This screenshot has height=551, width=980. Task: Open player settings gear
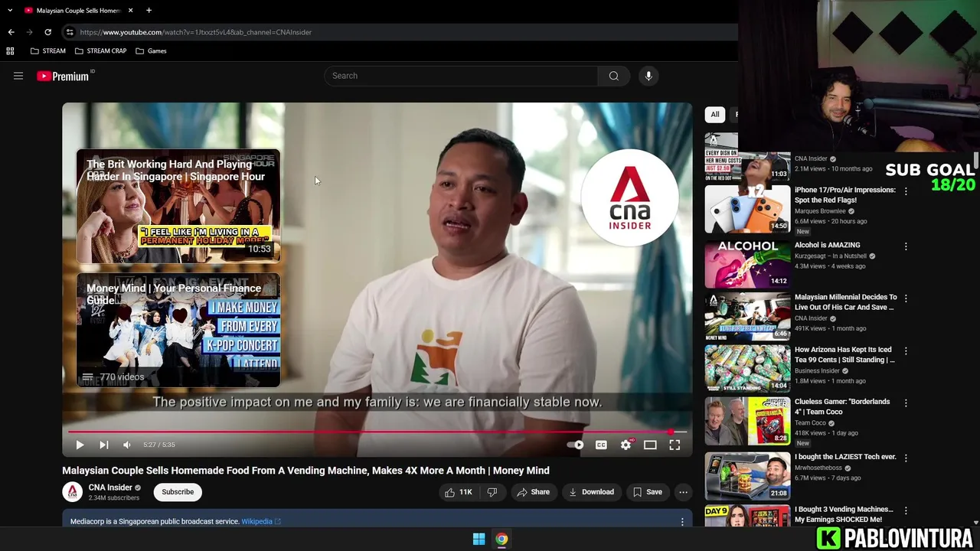[626, 445]
